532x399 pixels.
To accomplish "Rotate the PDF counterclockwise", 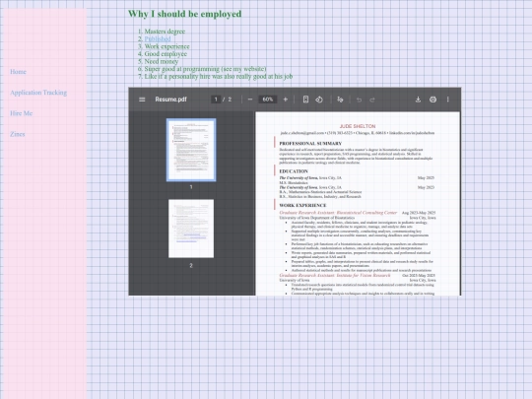I will point(319,100).
